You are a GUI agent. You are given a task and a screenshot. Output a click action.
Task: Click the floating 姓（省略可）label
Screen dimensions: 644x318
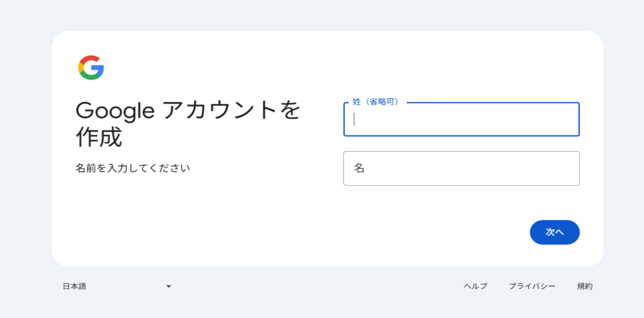pos(376,102)
